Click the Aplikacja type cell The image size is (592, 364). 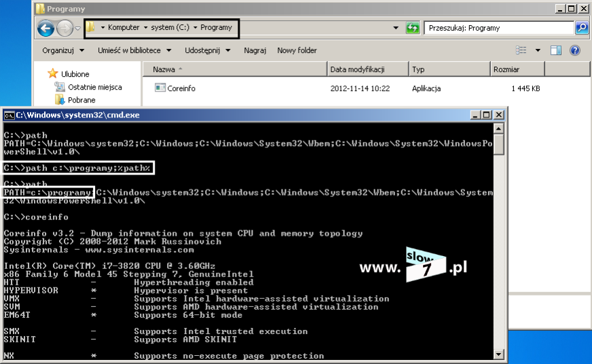pos(426,88)
